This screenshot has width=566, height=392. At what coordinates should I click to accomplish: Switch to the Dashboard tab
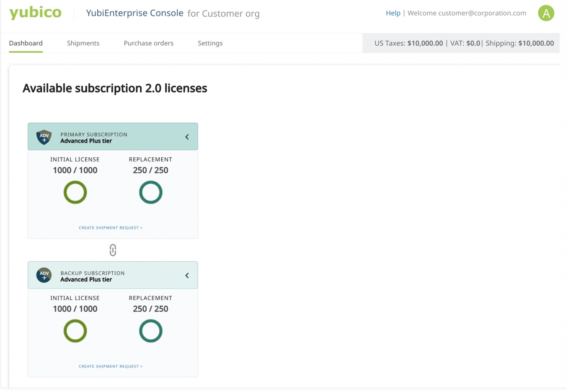click(26, 43)
